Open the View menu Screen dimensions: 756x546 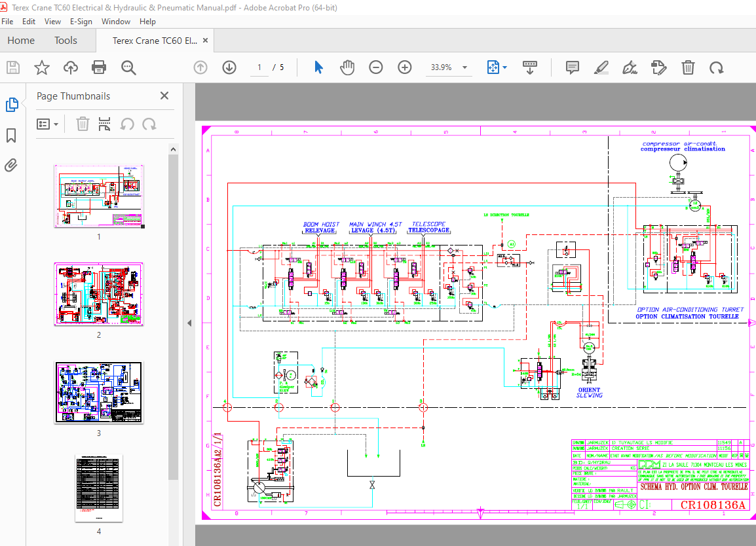52,21
